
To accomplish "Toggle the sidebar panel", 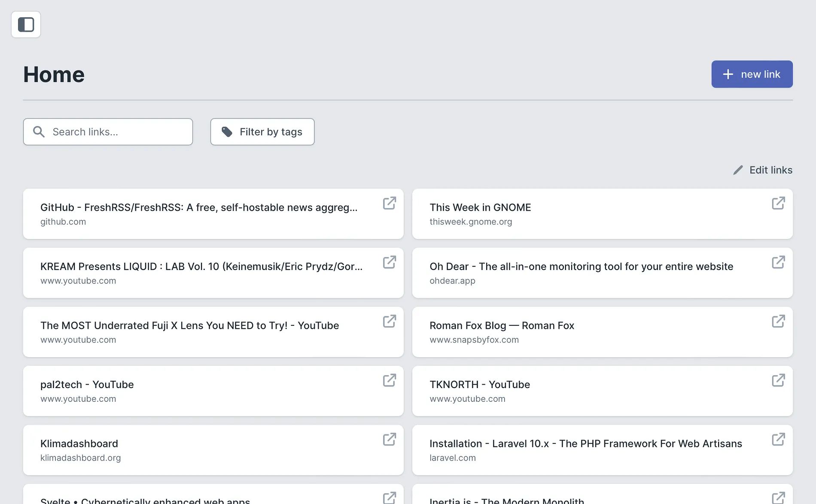I will (x=26, y=24).
